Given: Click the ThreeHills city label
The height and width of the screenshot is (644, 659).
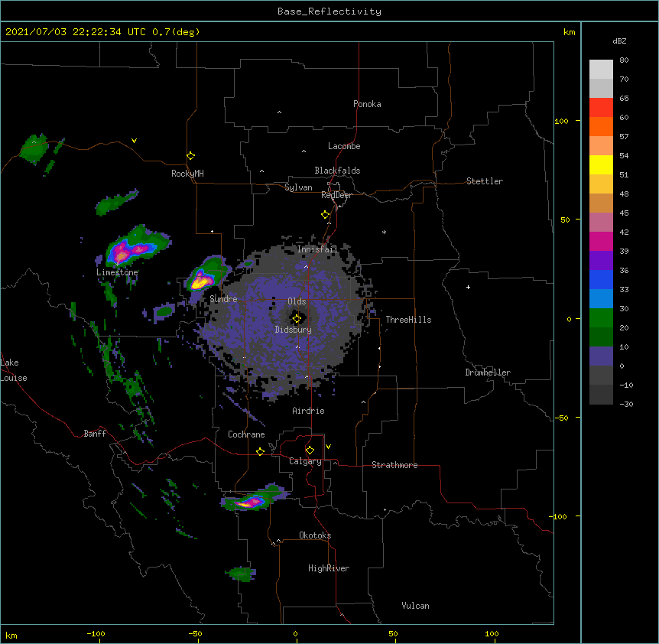Looking at the screenshot, I should pos(408,320).
